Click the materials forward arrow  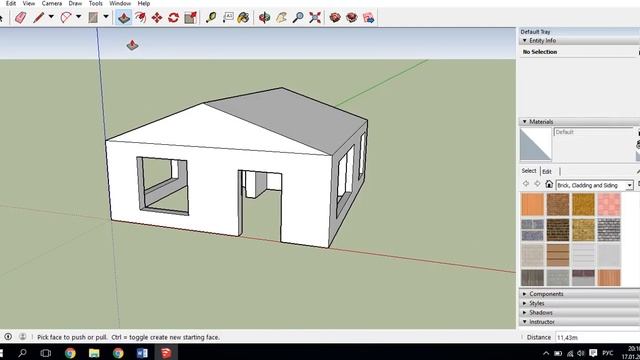point(537,184)
